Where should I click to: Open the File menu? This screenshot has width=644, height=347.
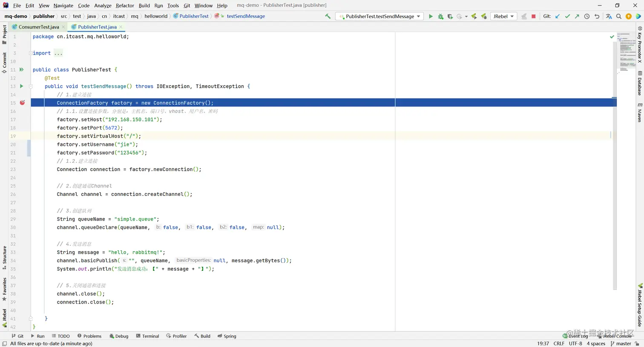coord(17,6)
